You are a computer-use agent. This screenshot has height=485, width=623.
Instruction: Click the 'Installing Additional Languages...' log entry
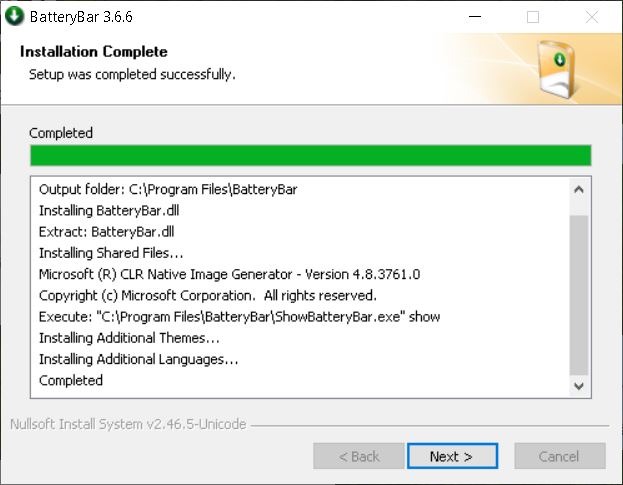point(138,359)
